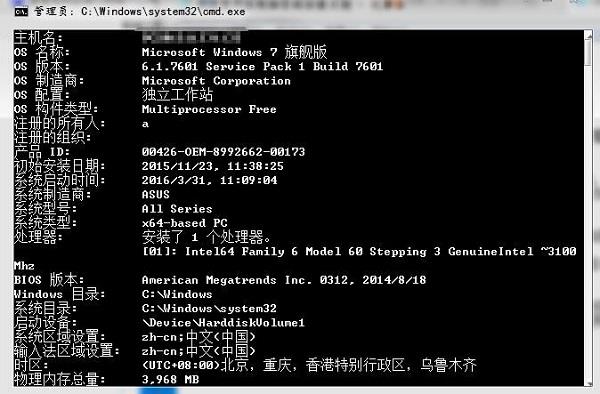
Task: Click the label 'BIOS 版本:'
Action: click(49, 280)
